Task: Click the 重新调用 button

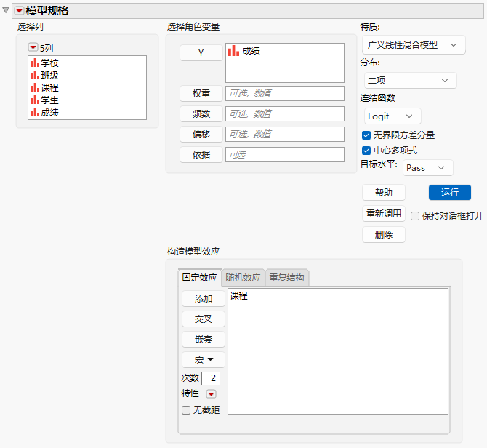Action: point(384,213)
